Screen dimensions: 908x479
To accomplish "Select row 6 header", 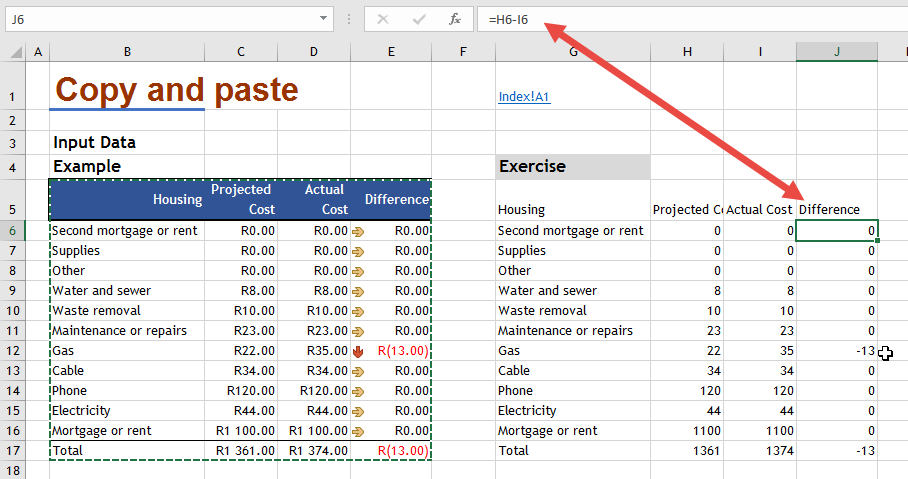I will [13, 231].
